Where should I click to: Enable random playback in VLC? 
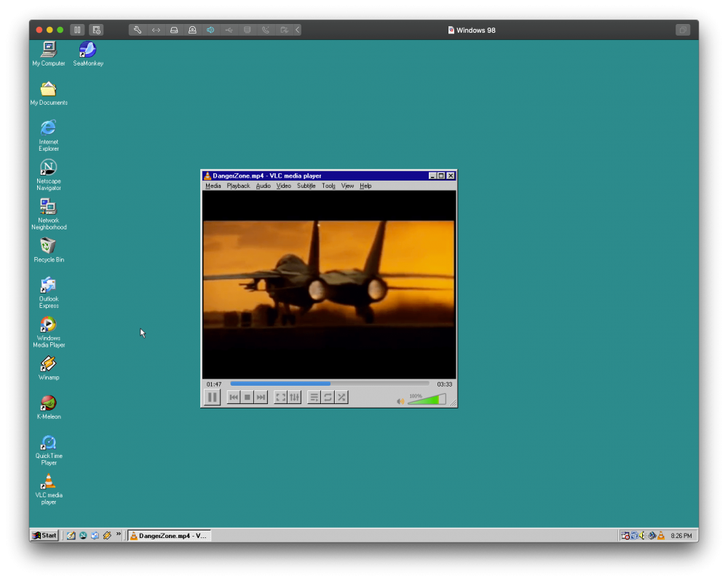click(341, 397)
